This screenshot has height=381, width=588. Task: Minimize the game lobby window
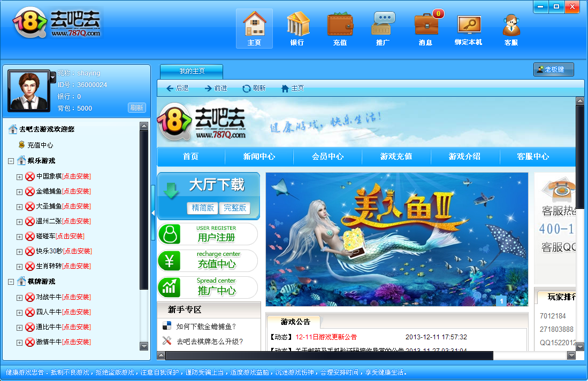tap(540, 7)
